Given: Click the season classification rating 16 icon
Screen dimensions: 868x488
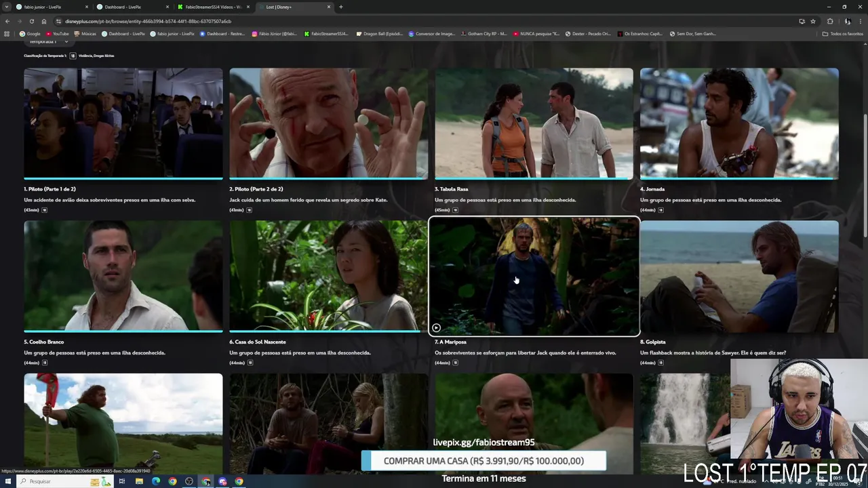Looking at the screenshot, I should click(x=73, y=56).
